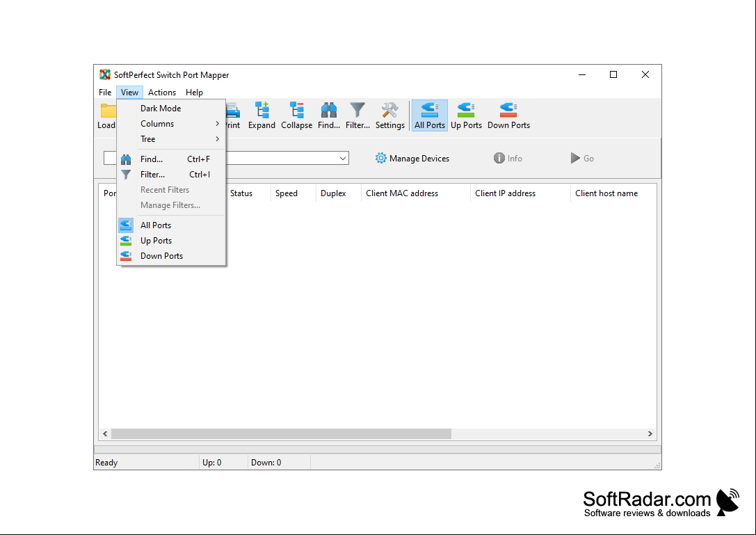Image resolution: width=756 pixels, height=535 pixels.
Task: Toggle Dark Mode in View menu
Action: (171, 109)
